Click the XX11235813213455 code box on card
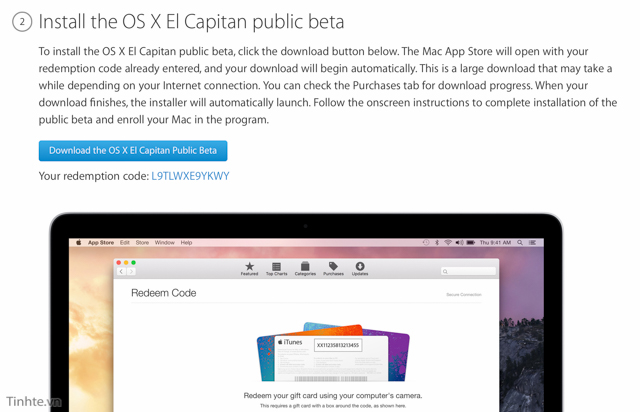This screenshot has width=640, height=412. (x=338, y=345)
